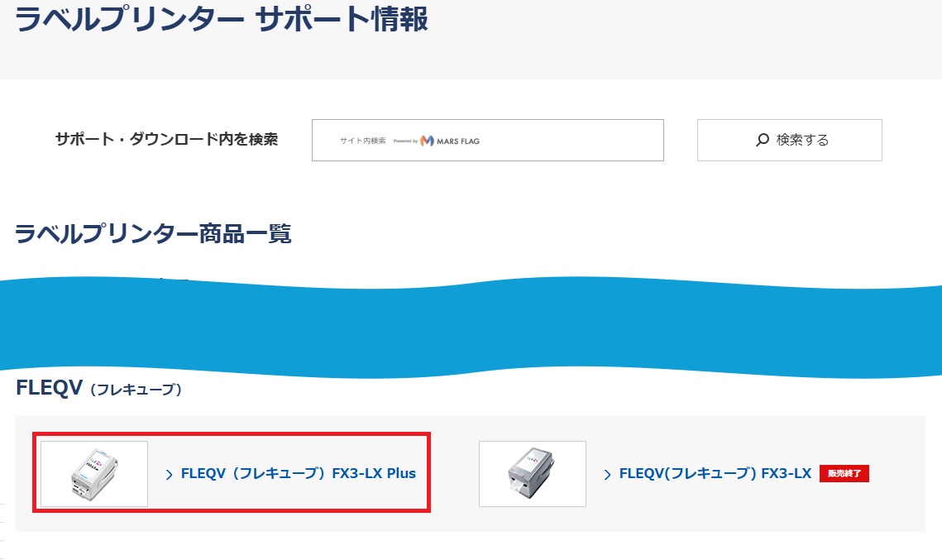Click the サポート・ダウンロード内を検索 label

165,141
